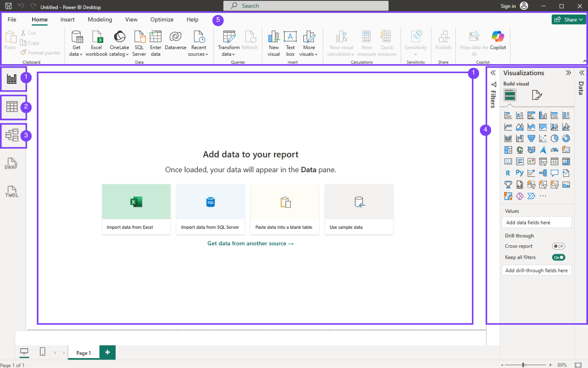This screenshot has width=588, height=368.
Task: Collapse the Visualizations pane
Action: point(569,73)
